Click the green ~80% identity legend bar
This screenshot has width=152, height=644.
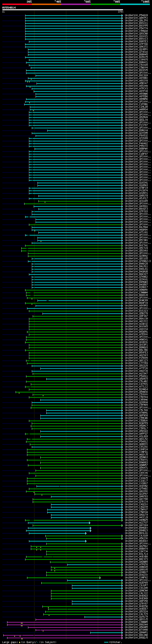click(105, 4)
